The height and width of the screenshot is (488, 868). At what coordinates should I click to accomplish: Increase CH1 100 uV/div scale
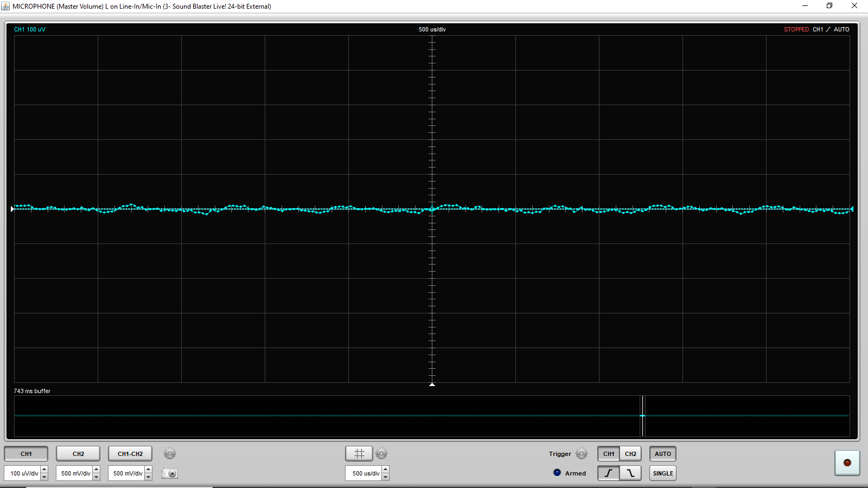click(44, 470)
